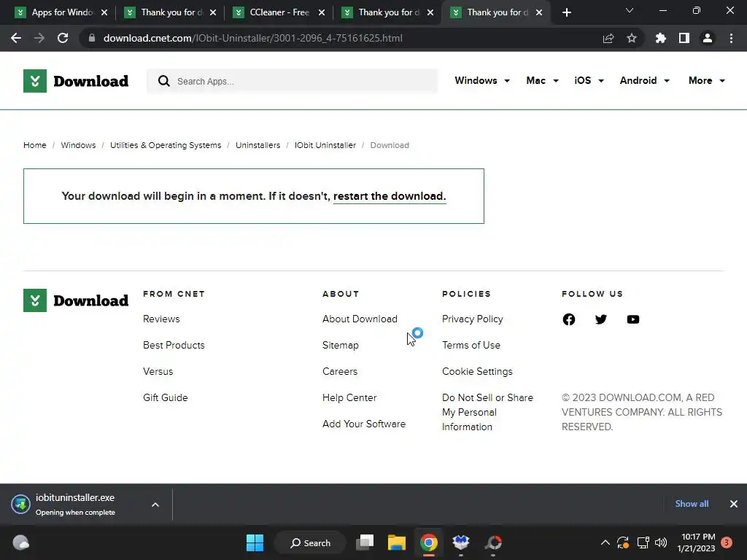Show hidden system tray icons

pos(605,542)
